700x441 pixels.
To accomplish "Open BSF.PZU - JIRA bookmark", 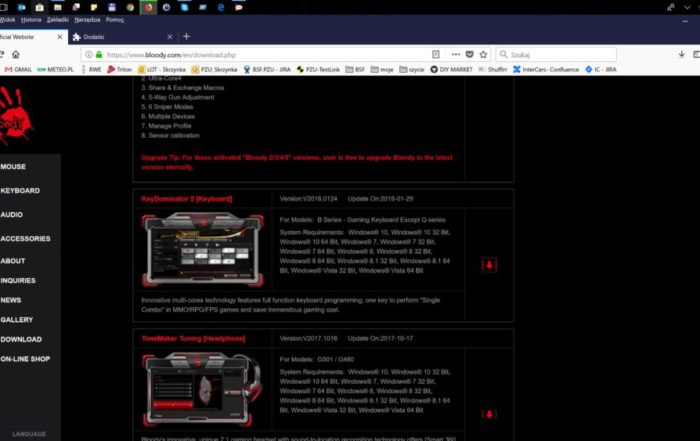I will pos(267,69).
